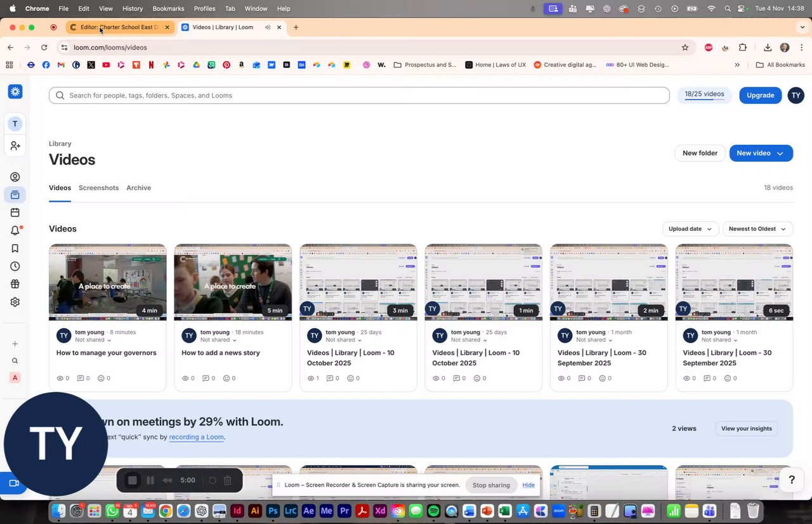The height and width of the screenshot is (524, 812).
Task: Open the Newest to Oldest dropdown
Action: tap(757, 229)
